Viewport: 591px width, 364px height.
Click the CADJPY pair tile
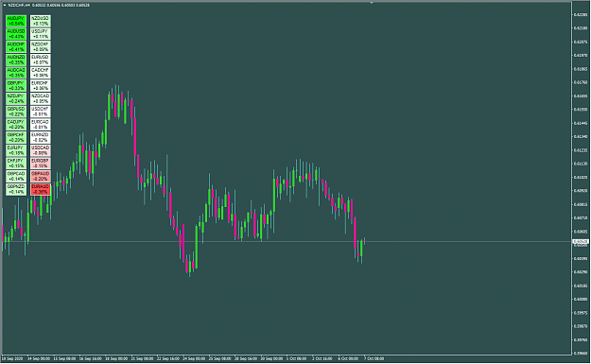pyautogui.click(x=16, y=125)
